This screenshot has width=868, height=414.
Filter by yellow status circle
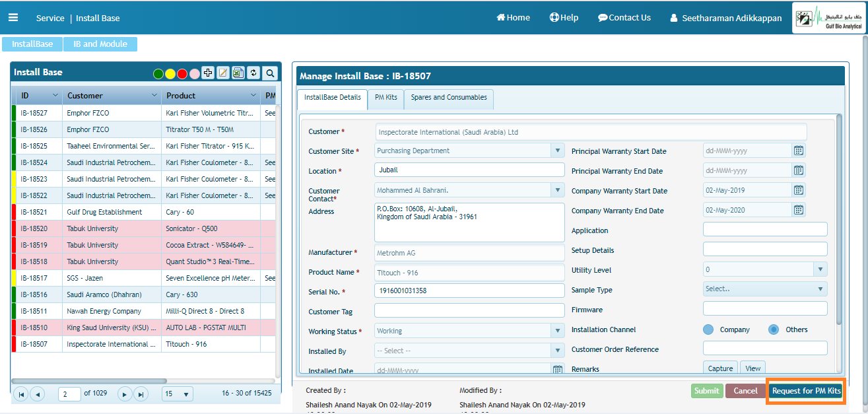[170, 74]
